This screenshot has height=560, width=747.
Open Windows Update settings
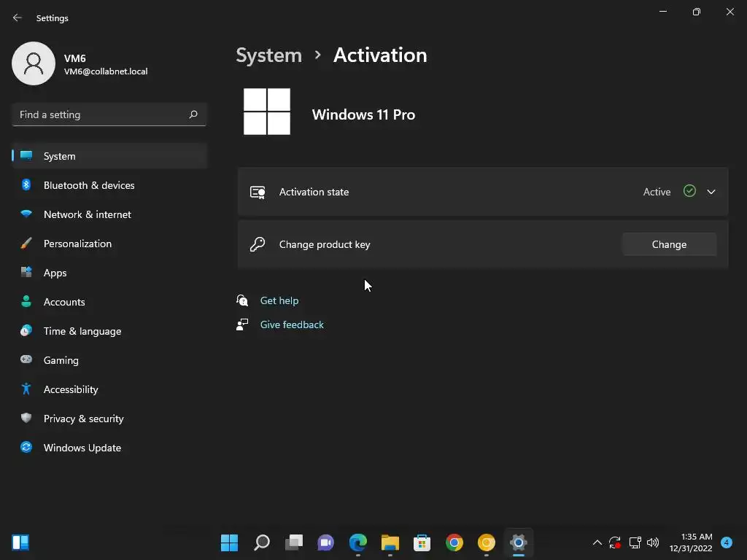109,448
